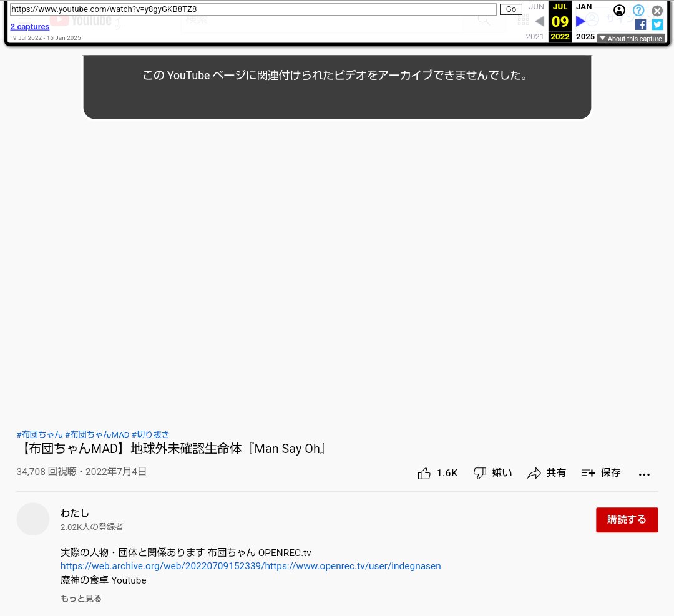This screenshot has width=674, height=616.
Task: Click the red 購読する subscribe button
Action: pos(627,520)
